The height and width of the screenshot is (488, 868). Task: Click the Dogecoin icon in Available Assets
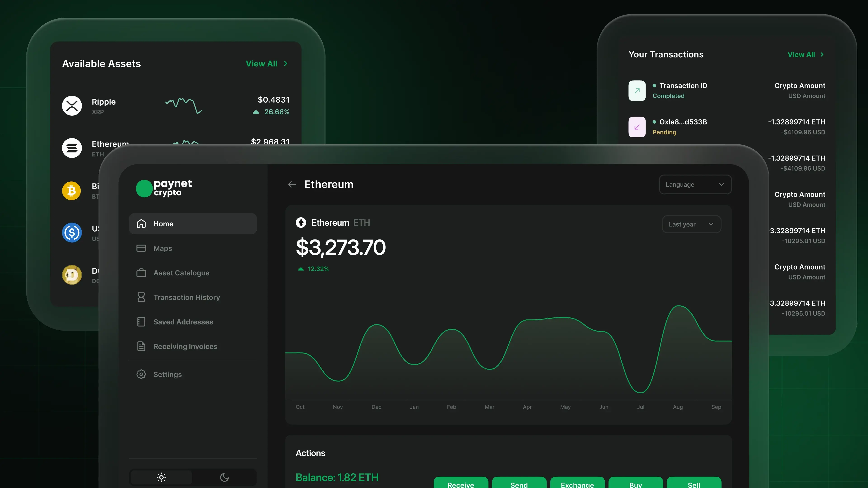tap(72, 275)
